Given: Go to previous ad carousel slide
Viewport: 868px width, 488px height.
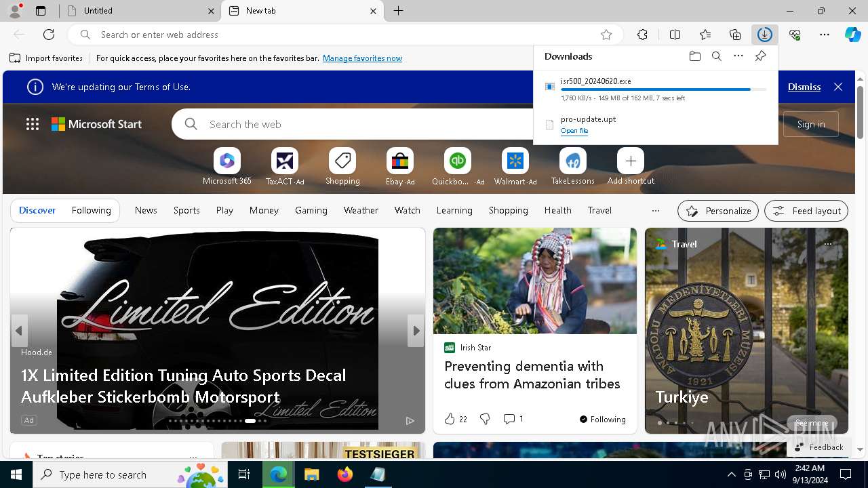Looking at the screenshot, I should click(19, 330).
